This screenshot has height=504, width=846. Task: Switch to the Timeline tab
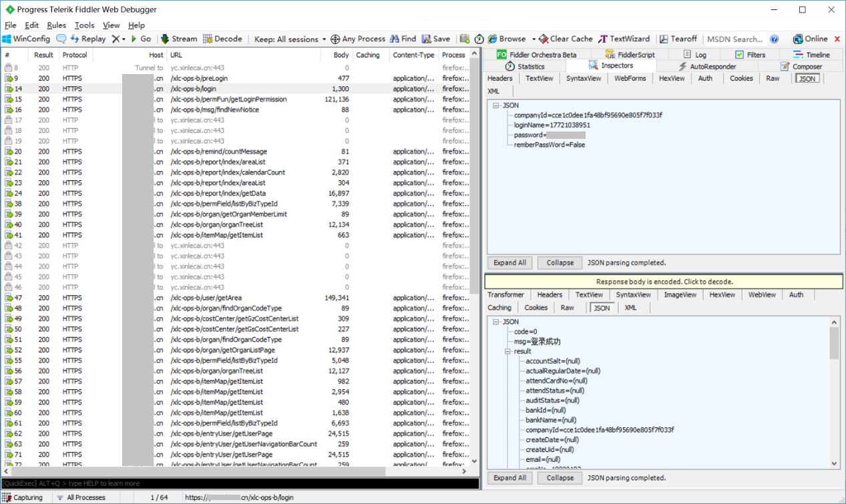811,55
